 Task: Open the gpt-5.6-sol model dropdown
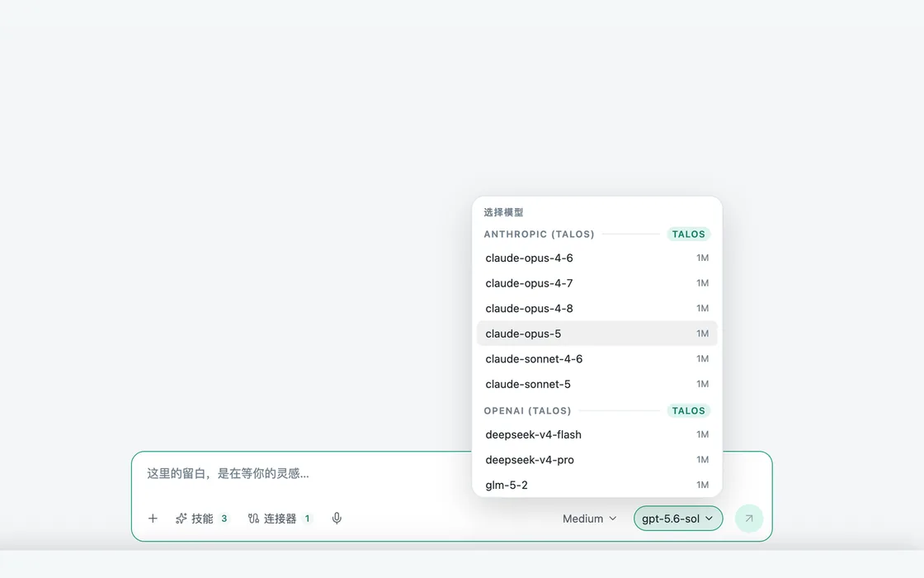pos(677,519)
